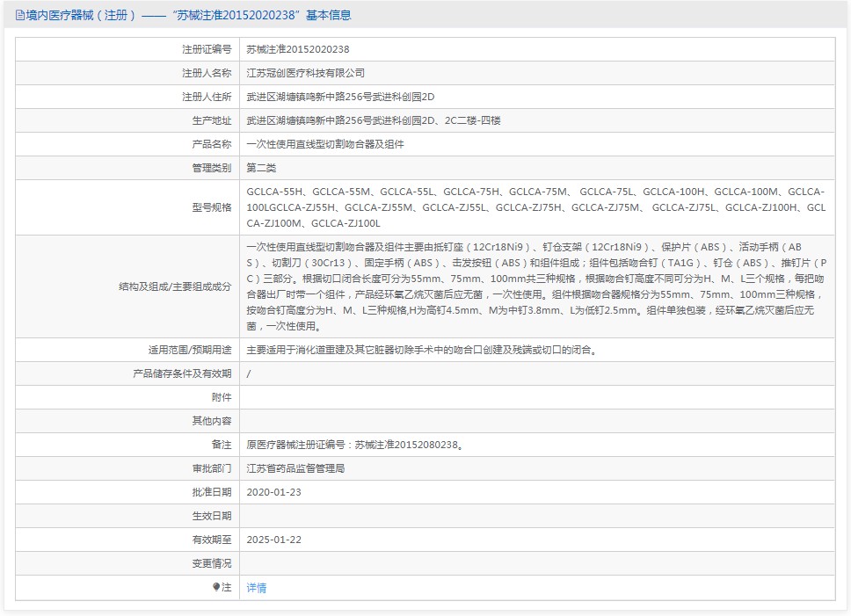
Task: Click approval department 江苏省药品监督管理局
Action: coord(295,468)
